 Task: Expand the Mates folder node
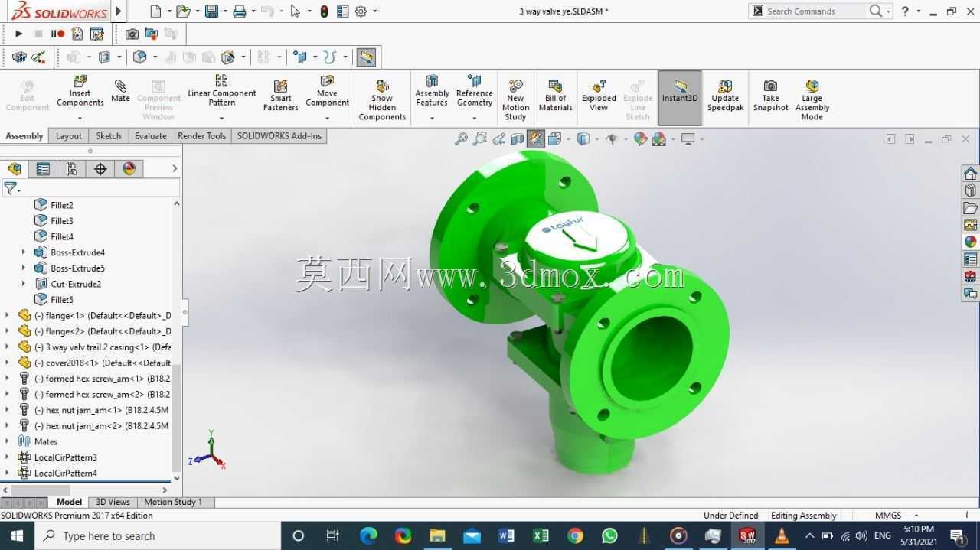pyautogui.click(x=7, y=441)
